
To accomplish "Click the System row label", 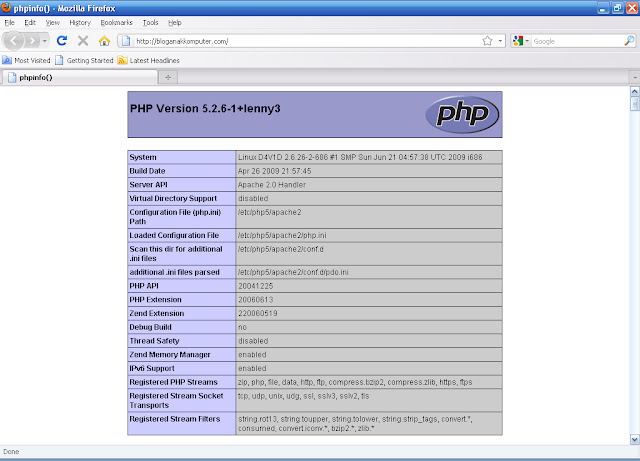I will tap(143, 157).
